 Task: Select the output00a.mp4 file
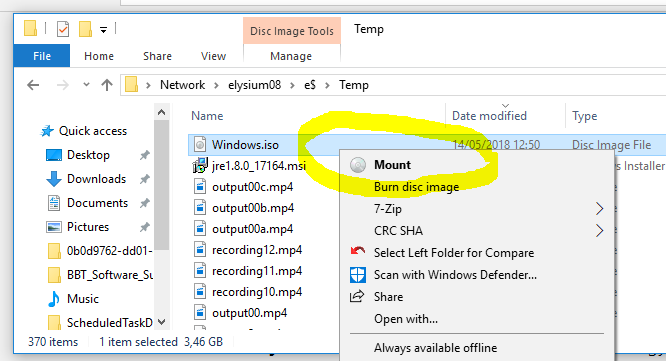click(252, 229)
